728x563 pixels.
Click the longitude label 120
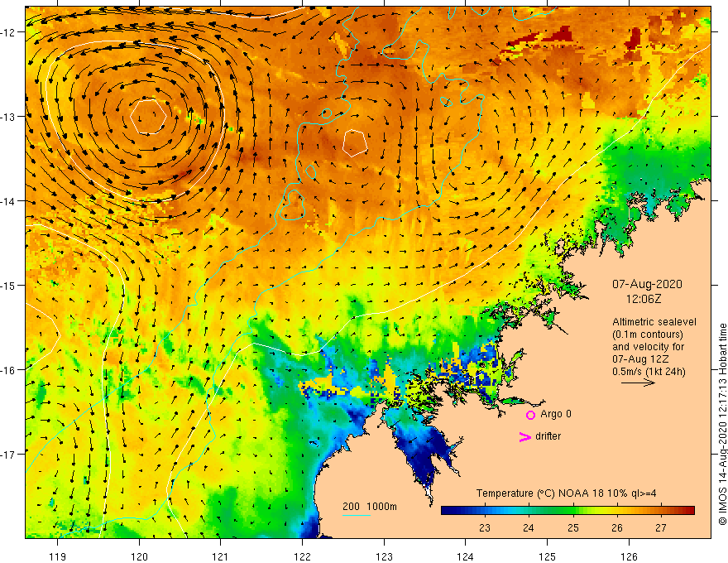tap(139, 556)
